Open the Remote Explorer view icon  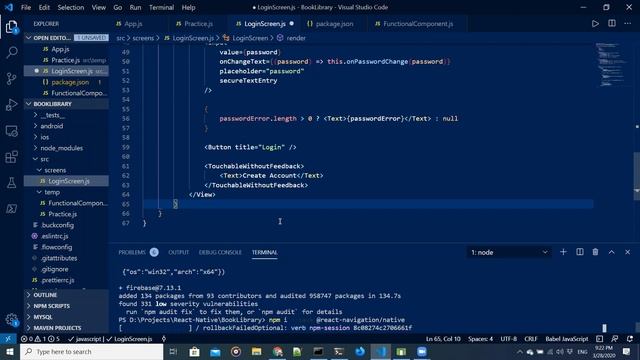tap(11, 131)
